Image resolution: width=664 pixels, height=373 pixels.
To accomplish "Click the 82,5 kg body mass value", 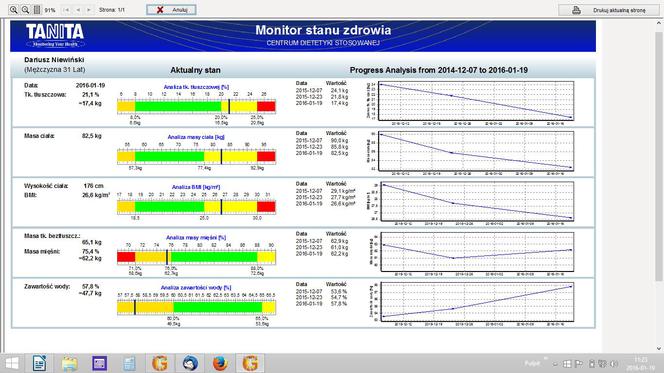I will click(x=91, y=136).
